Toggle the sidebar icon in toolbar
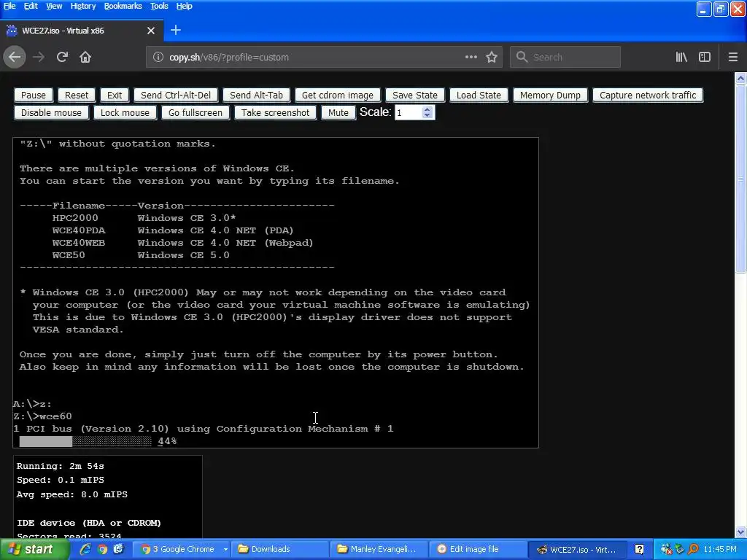 click(705, 57)
